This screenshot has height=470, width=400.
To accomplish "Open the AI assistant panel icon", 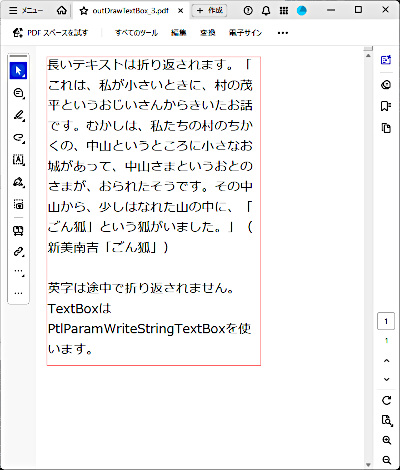I will coord(386,60).
